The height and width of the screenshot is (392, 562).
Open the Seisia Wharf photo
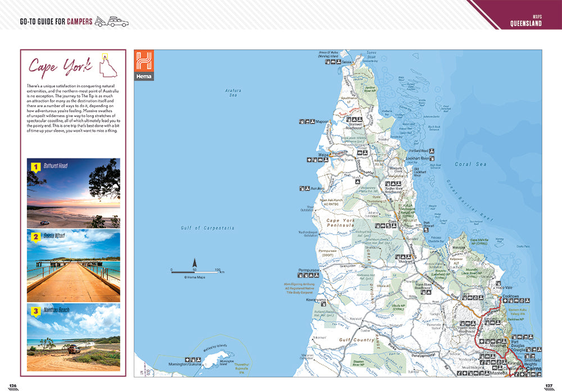pos(74,266)
